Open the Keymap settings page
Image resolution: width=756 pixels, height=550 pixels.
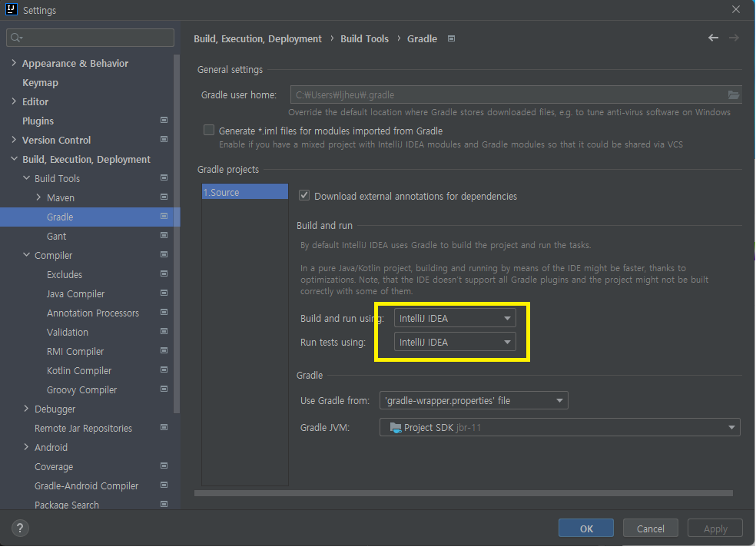(x=40, y=82)
